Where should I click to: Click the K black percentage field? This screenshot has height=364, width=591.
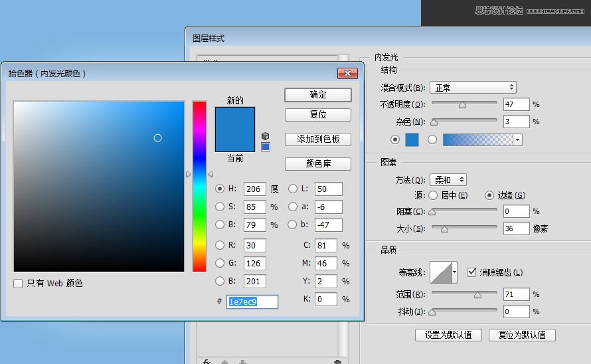[325, 299]
